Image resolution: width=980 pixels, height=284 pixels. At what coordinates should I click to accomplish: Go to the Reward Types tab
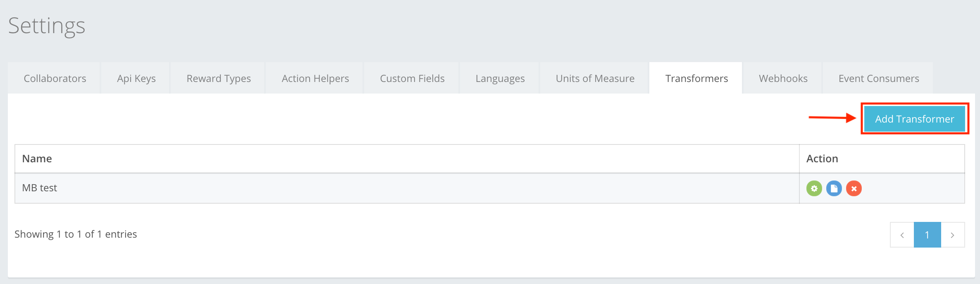pos(219,78)
